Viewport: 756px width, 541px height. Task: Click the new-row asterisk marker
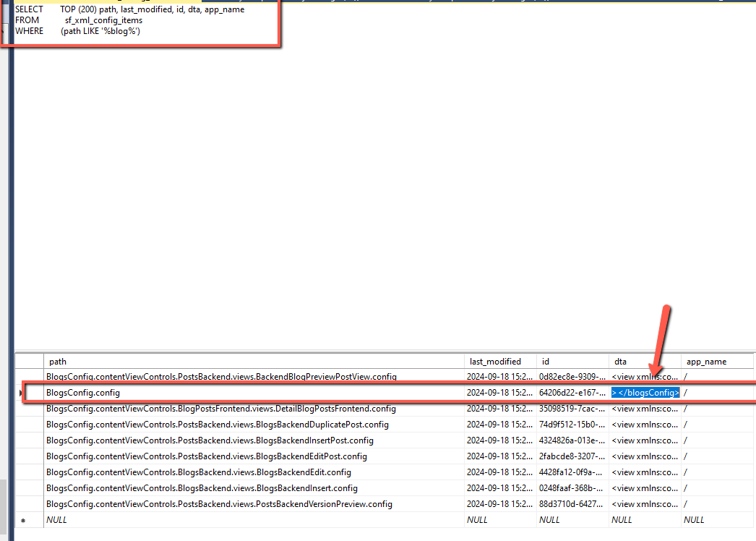pyautogui.click(x=22, y=520)
